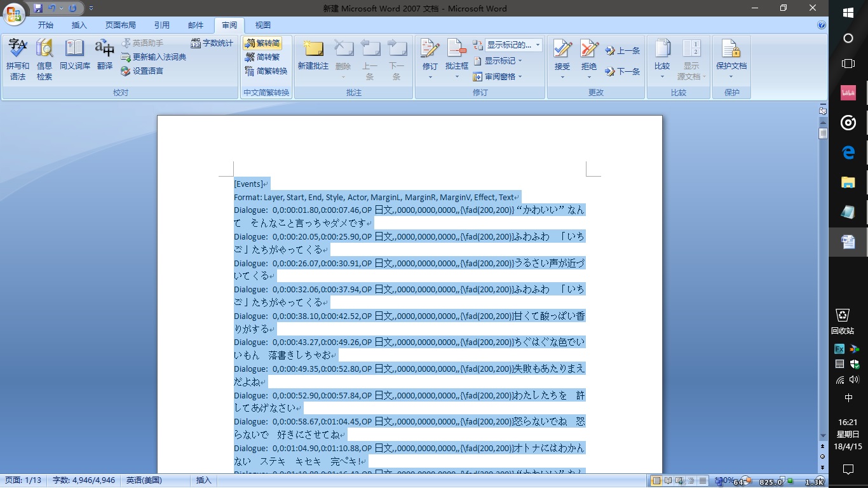The width and height of the screenshot is (868, 488).
Task: Open the undo history dropdown arrow
Action: pos(61,8)
